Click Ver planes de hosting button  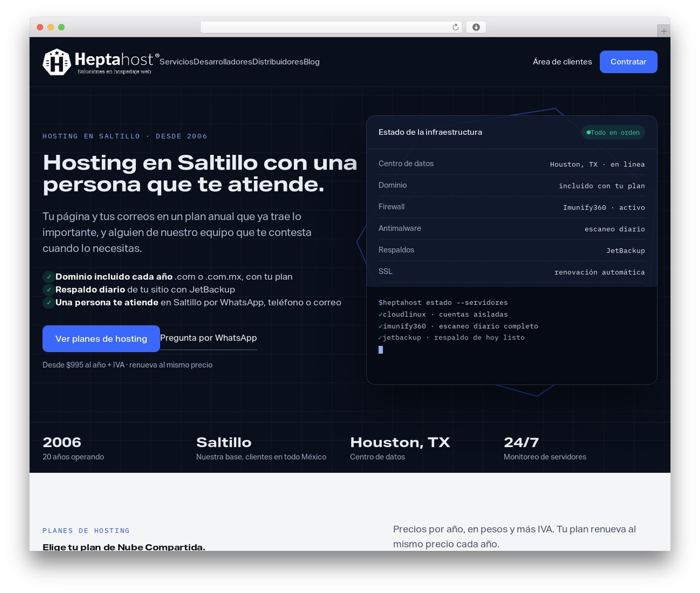[x=101, y=339]
